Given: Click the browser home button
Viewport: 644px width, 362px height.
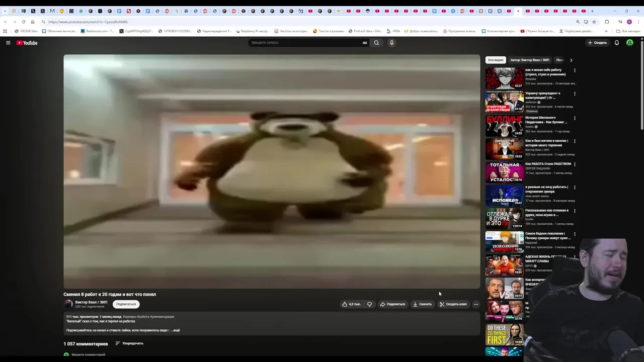Looking at the screenshot, I should point(33,22).
